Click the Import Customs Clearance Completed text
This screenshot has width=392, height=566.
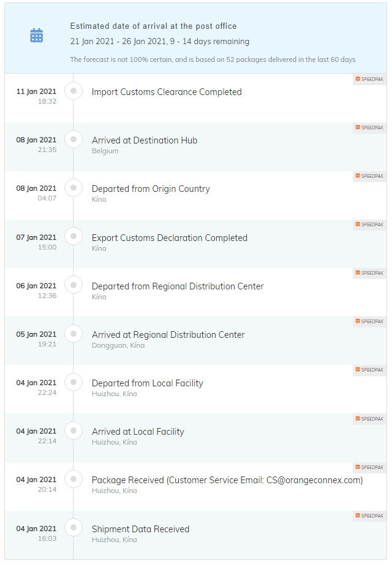point(167,92)
